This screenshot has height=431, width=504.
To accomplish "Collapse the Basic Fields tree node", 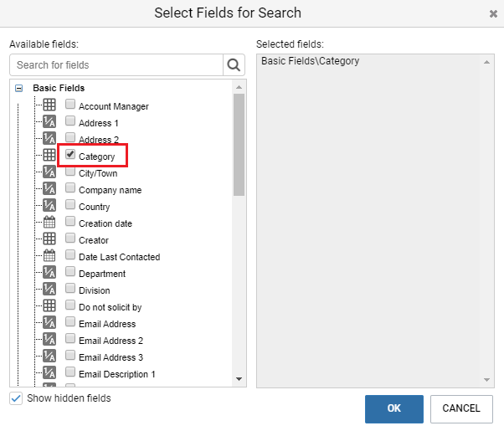I will pyautogui.click(x=19, y=88).
